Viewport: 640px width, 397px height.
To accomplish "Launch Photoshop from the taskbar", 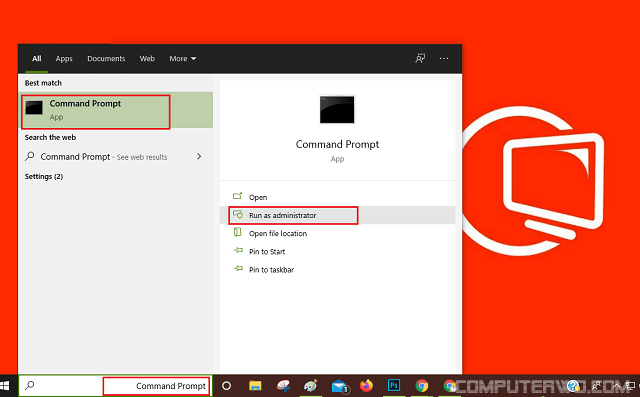I will click(x=394, y=385).
